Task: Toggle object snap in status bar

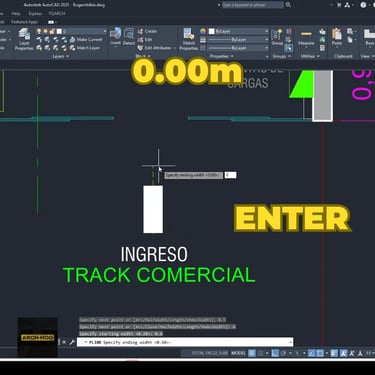Action: coord(320,353)
